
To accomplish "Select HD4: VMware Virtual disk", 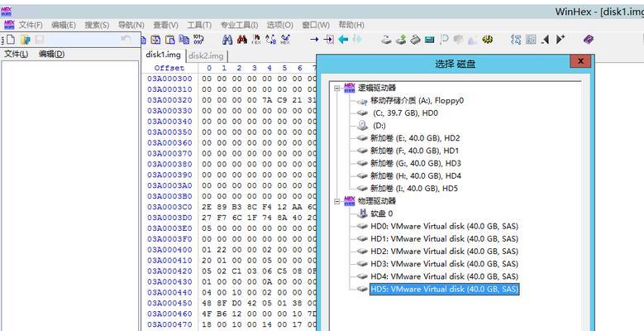I will (x=444, y=276).
